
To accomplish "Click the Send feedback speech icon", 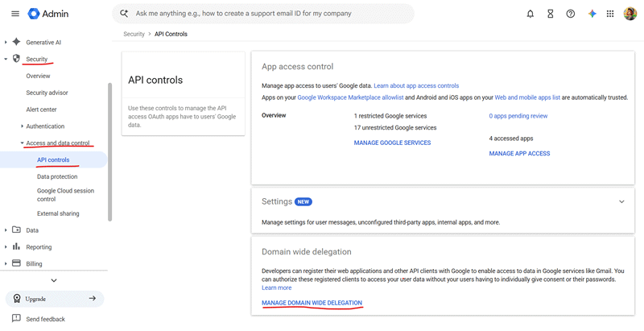I will pyautogui.click(x=16, y=318).
